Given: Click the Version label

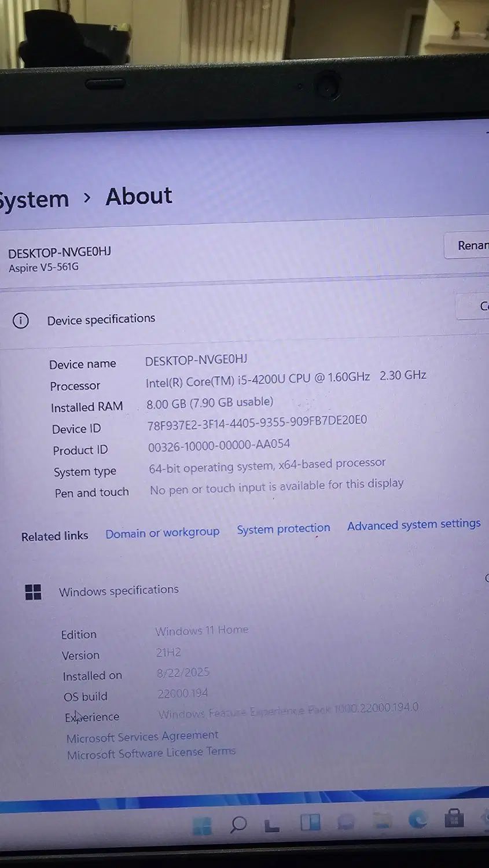Looking at the screenshot, I should click(80, 656).
